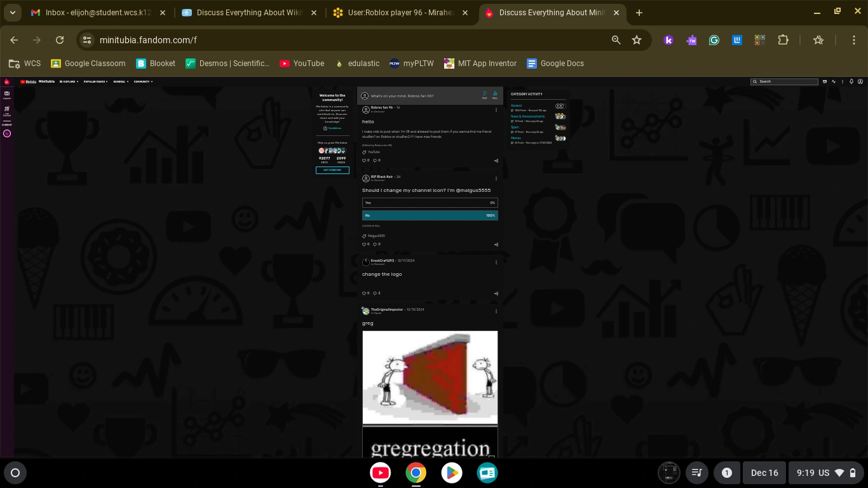Vote 'Yes' in the channel icon poll

(430, 203)
